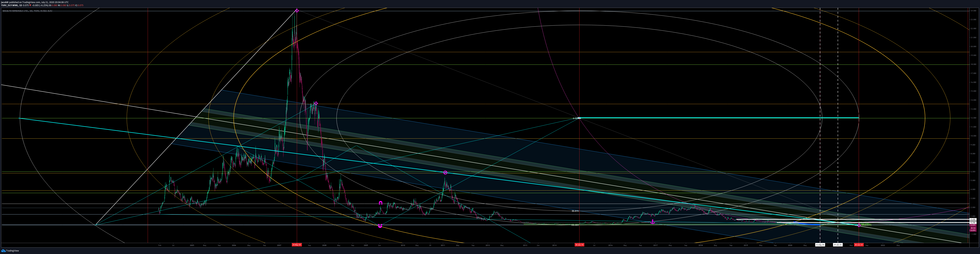Click the TradingView logo in bottom corner
This screenshot has width=980, height=254.
[10, 251]
